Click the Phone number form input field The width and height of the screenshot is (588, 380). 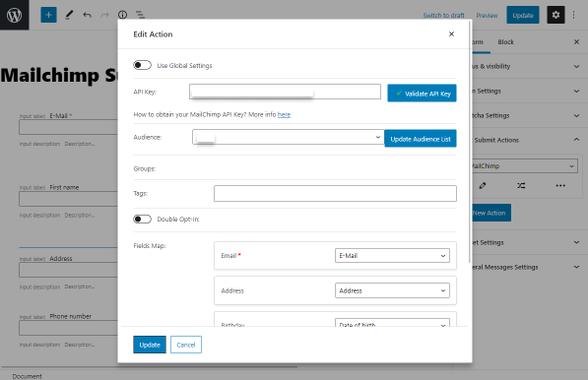pyautogui.click(x=68, y=328)
